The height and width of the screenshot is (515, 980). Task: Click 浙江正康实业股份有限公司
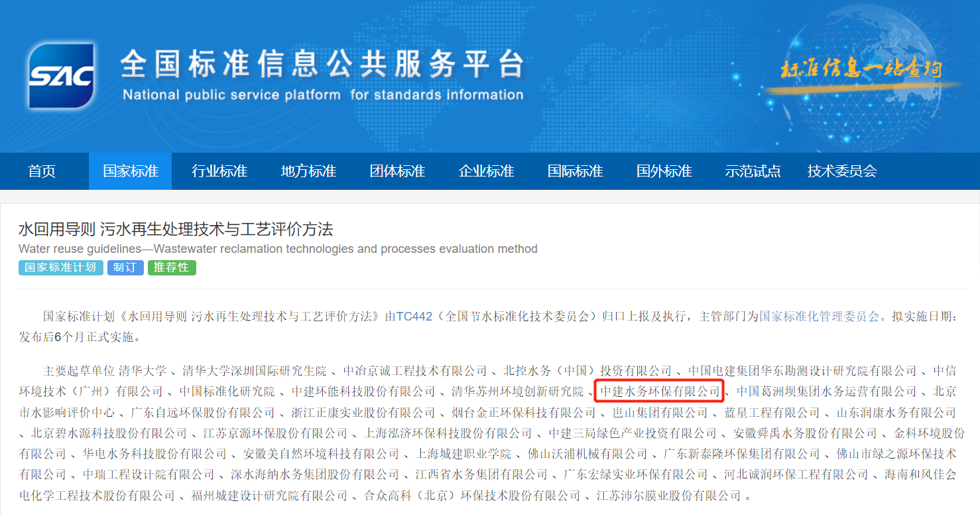click(x=363, y=413)
